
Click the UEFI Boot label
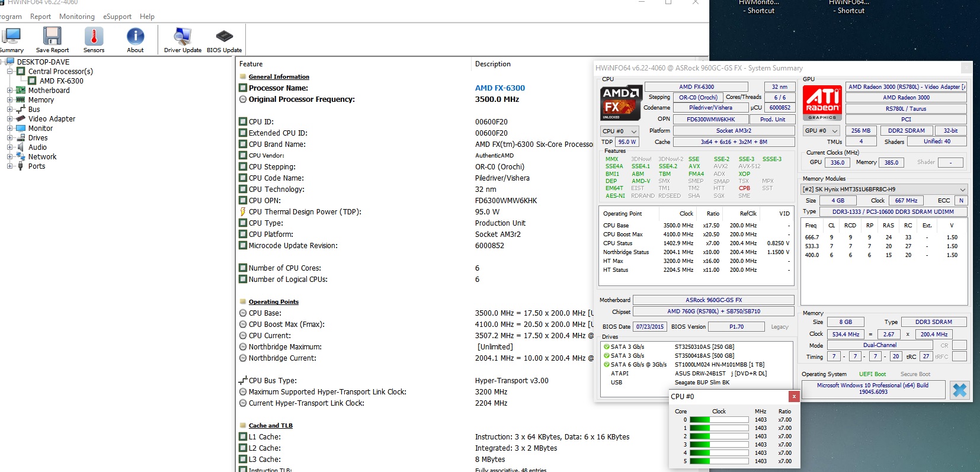pos(872,374)
